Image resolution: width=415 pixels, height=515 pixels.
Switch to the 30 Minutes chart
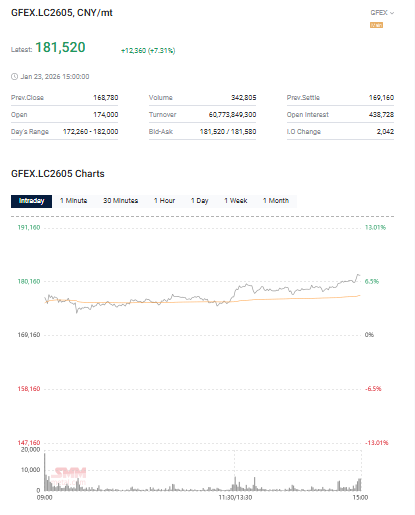[x=120, y=201]
